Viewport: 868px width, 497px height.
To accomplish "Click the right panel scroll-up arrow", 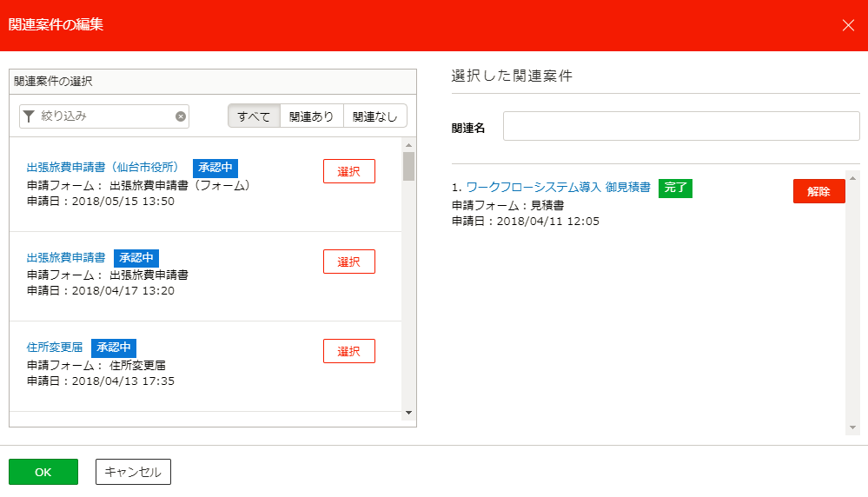I will tap(852, 178).
